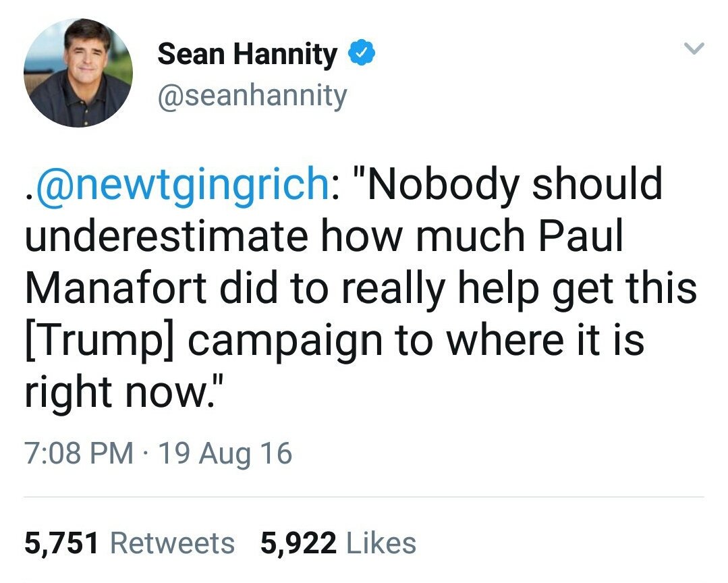Screen dimensions: 728x583
Task: Expand the tweet options chevron
Action: [694, 49]
